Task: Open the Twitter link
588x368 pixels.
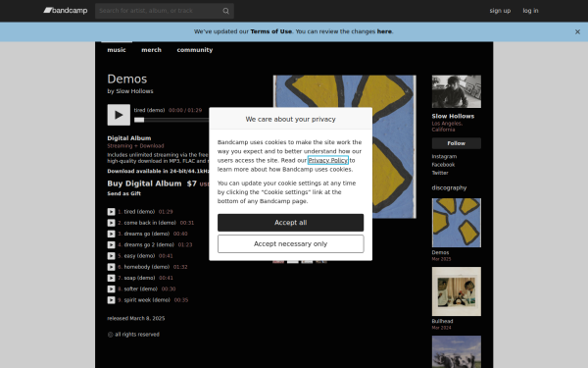Action: pyautogui.click(x=440, y=173)
